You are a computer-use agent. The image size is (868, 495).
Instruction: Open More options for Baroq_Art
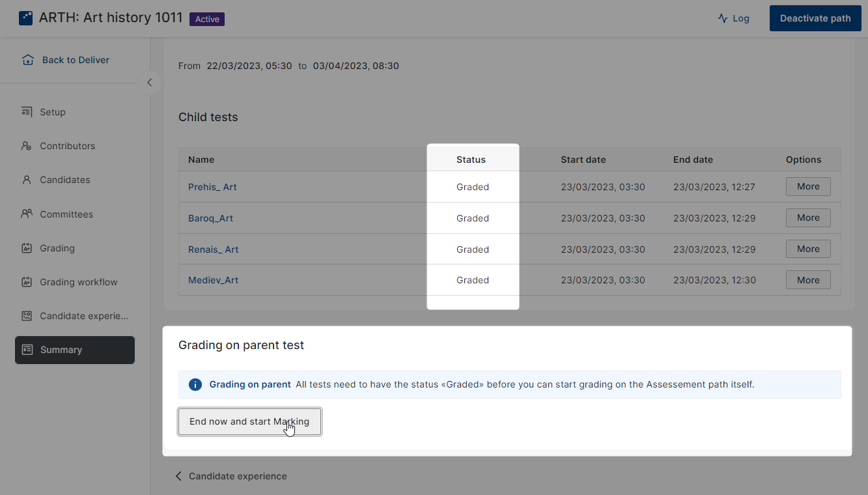click(x=807, y=218)
